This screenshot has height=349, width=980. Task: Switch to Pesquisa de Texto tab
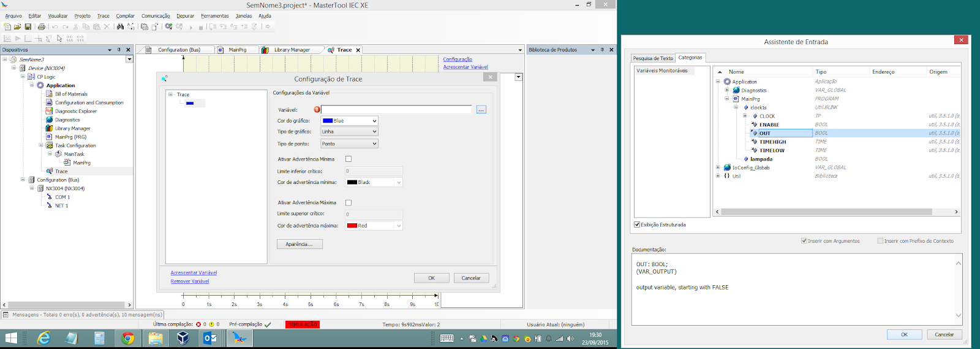pyautogui.click(x=653, y=58)
